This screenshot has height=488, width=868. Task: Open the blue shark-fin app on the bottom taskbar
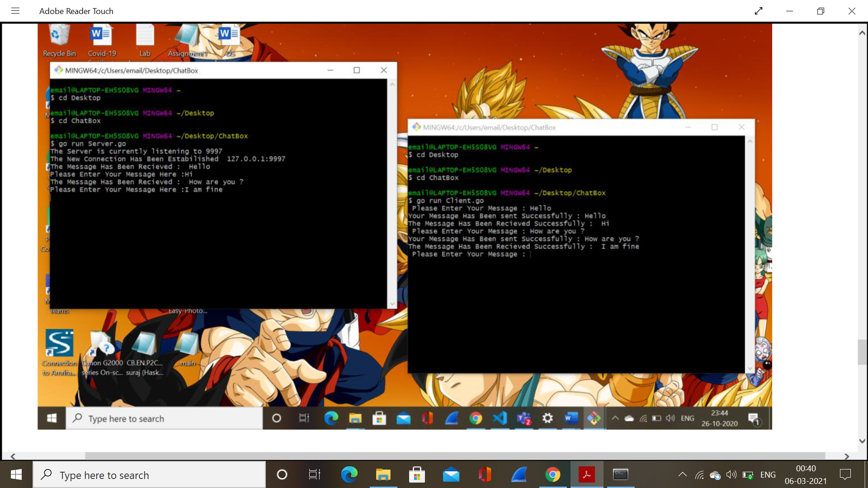519,475
